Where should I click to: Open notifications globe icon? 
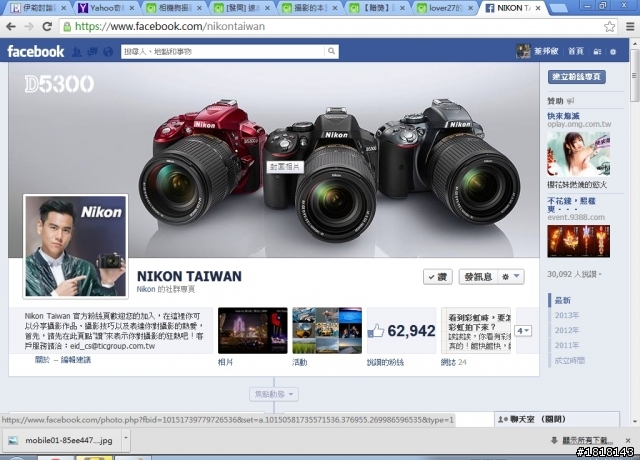click(x=108, y=51)
